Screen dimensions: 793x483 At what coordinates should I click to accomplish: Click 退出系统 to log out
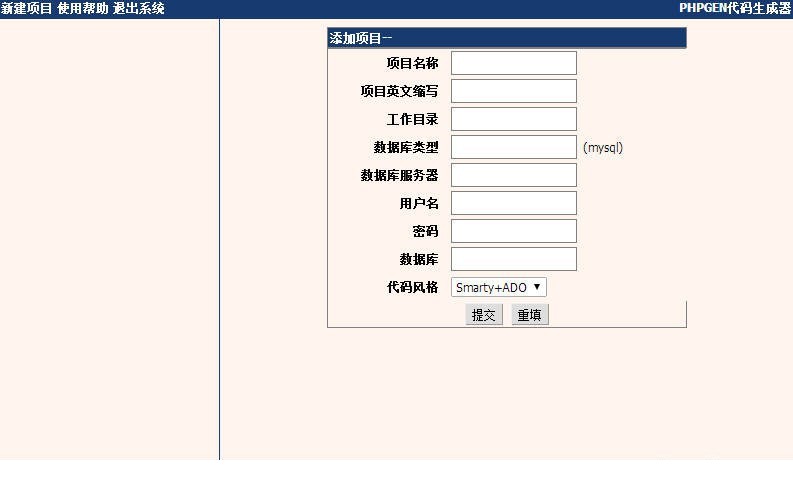click(x=139, y=8)
